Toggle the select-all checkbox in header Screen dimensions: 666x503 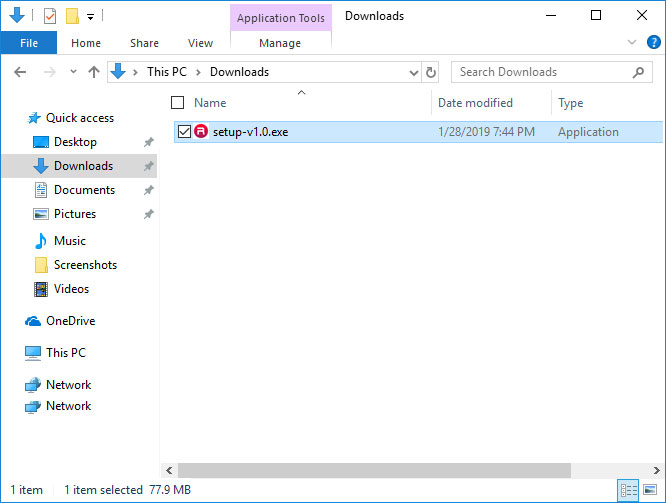(177, 102)
